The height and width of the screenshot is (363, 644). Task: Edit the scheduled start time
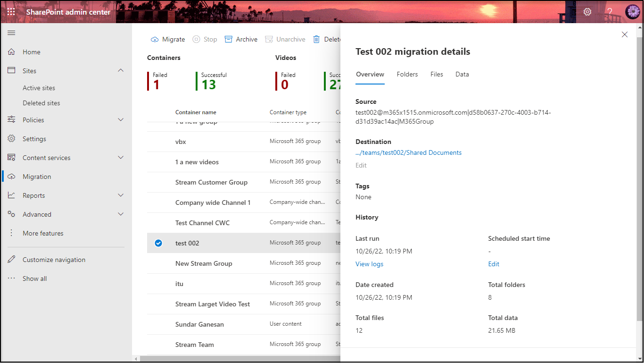point(494,264)
